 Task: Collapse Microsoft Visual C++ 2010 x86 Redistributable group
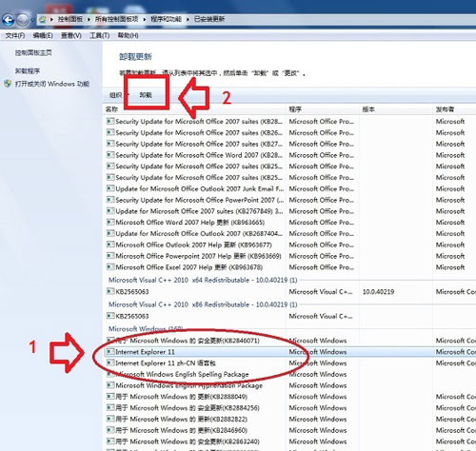(203, 304)
